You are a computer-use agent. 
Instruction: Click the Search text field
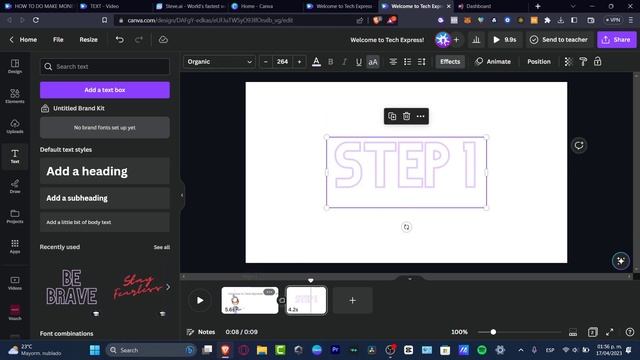coord(105,67)
